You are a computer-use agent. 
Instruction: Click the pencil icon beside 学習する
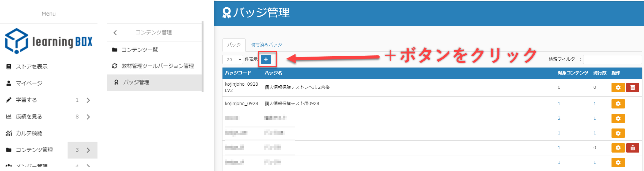click(9, 100)
